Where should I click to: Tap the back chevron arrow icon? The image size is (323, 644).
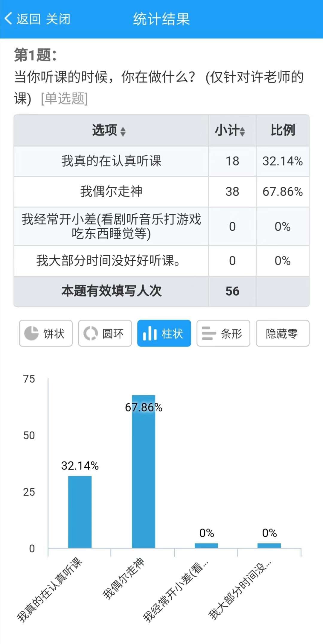(8, 19)
